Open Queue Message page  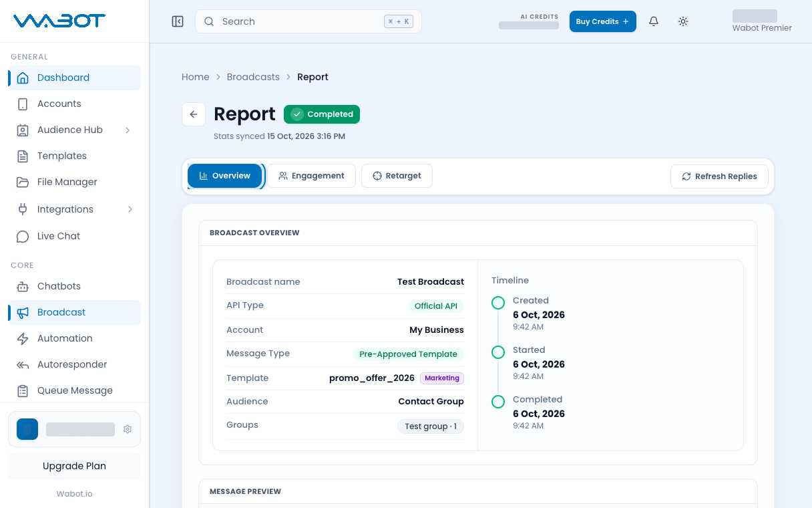click(x=75, y=390)
